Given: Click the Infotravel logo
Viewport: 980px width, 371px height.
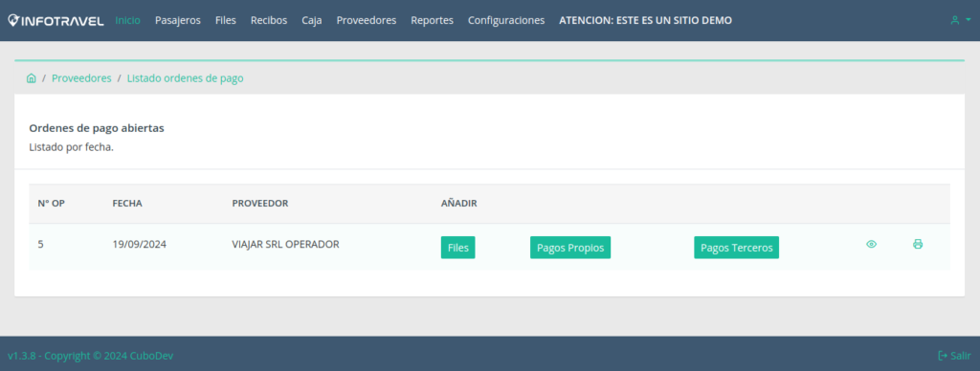Looking at the screenshot, I should (x=56, y=21).
